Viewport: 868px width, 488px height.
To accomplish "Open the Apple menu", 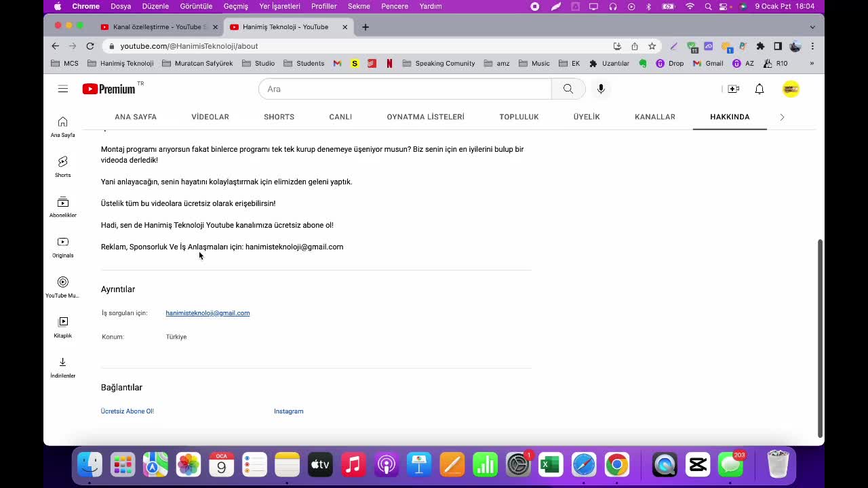I will [58, 6].
